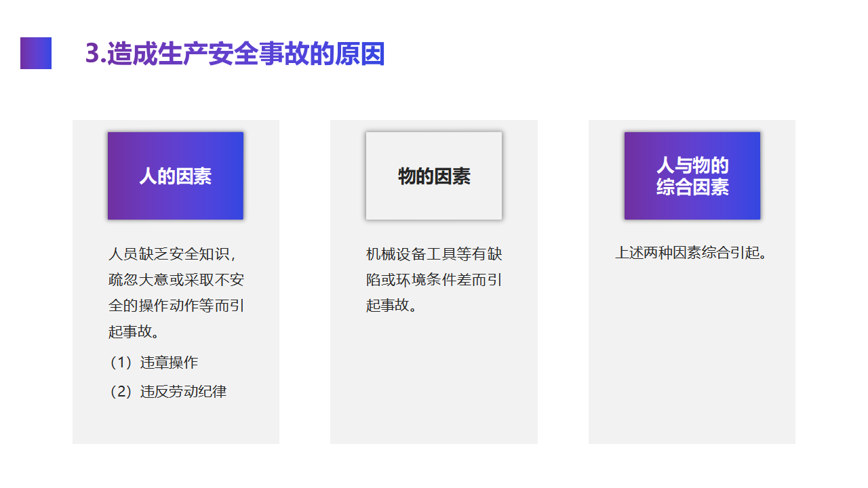This screenshot has width=868, height=488.
Task: Select the 人的因素 heading box
Action: click(176, 176)
